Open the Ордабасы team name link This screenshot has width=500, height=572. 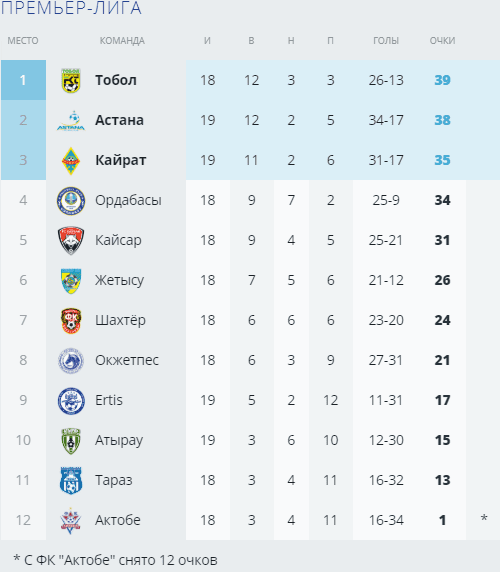(x=128, y=200)
